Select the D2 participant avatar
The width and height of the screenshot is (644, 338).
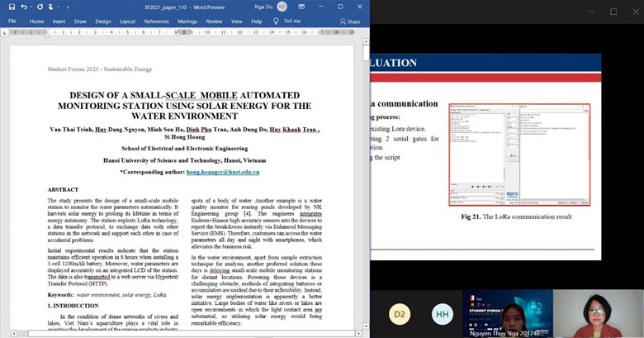[400, 315]
